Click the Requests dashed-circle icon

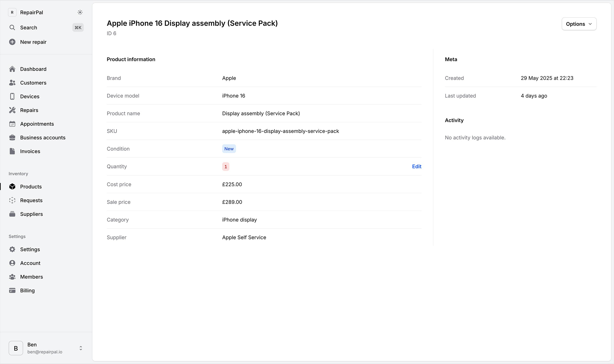click(x=12, y=200)
